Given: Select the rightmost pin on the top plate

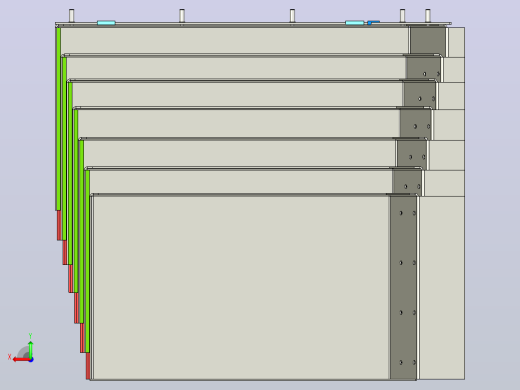Looking at the screenshot, I should pos(428,16).
